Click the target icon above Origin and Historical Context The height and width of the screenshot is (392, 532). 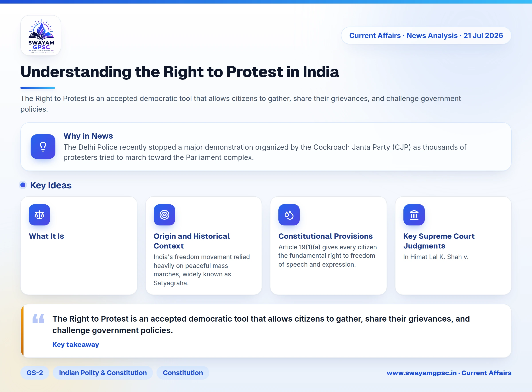click(164, 215)
